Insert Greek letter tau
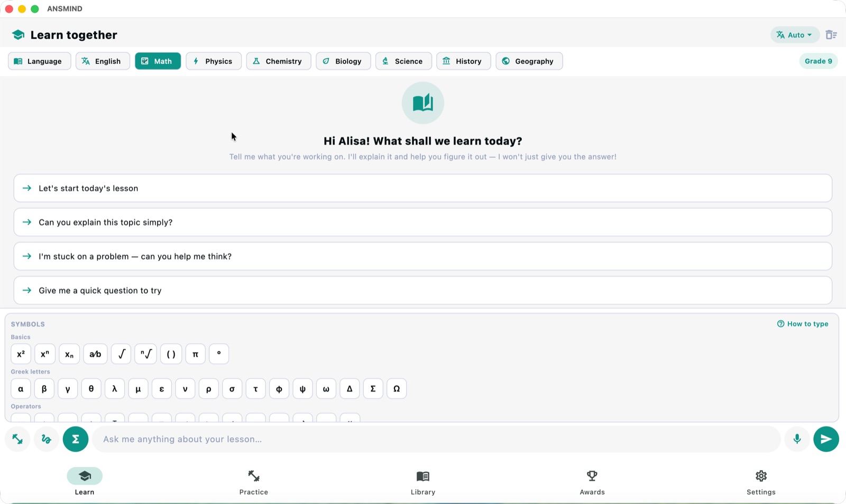 click(x=255, y=389)
